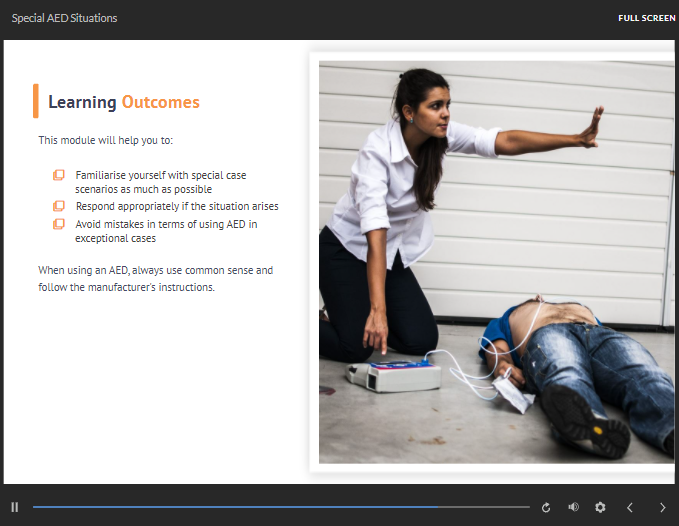679x526 pixels.
Task: Click the AED responder photo
Action: 496,262
